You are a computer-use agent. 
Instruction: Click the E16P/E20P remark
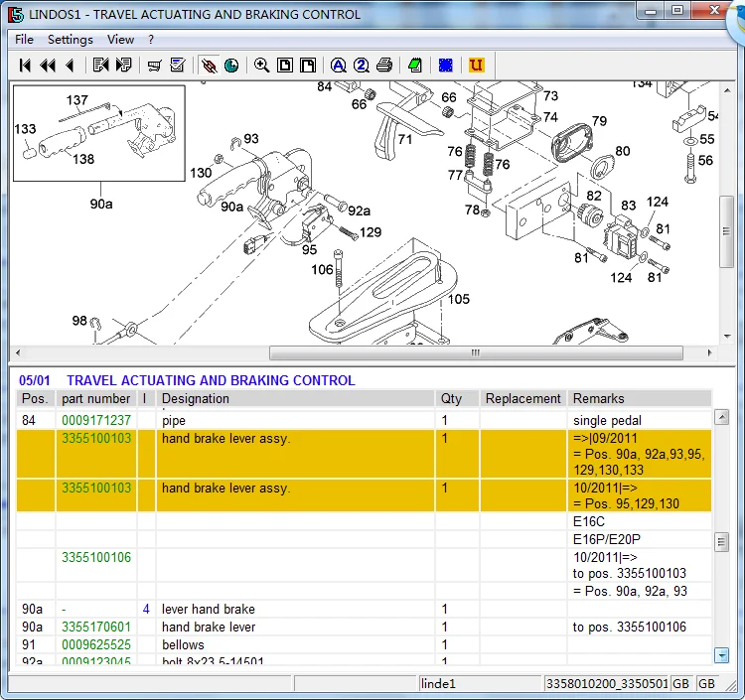pos(606,539)
